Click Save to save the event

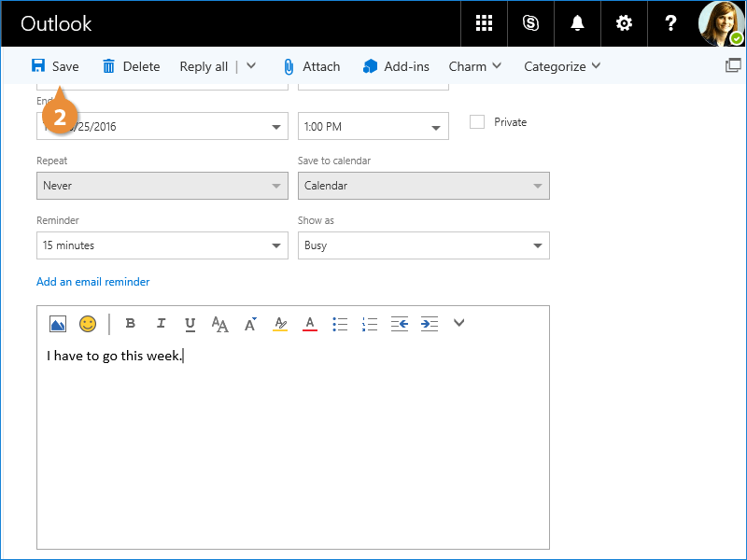coord(55,66)
